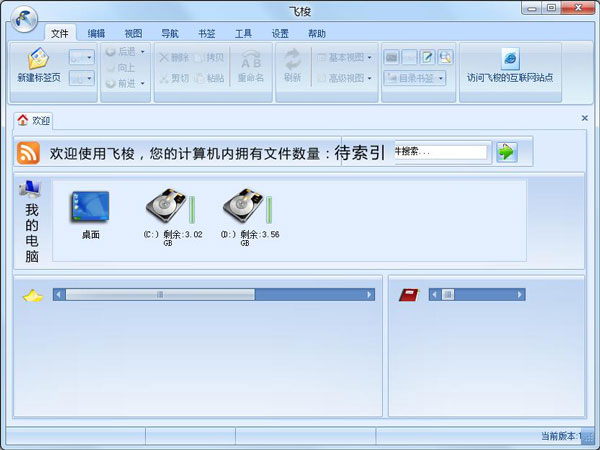600x450 pixels.
Task: Click the 粘贴 paste button
Action: coord(209,78)
